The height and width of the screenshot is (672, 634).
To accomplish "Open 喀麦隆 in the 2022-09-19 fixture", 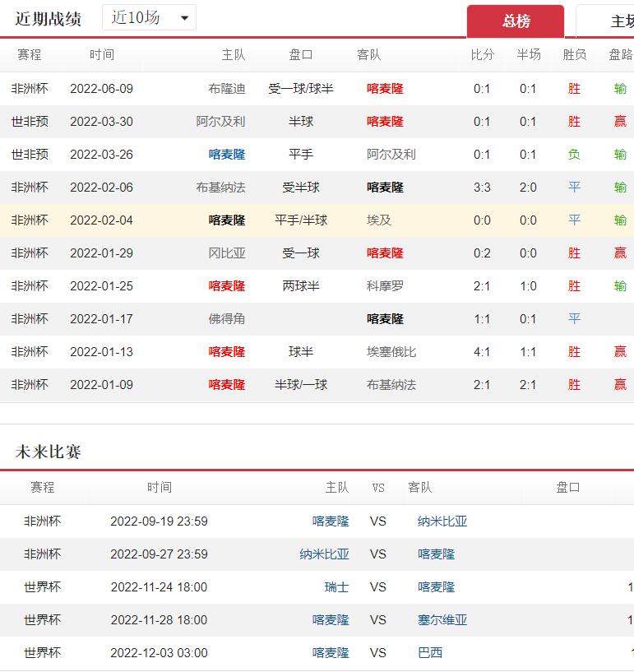I will click(331, 521).
